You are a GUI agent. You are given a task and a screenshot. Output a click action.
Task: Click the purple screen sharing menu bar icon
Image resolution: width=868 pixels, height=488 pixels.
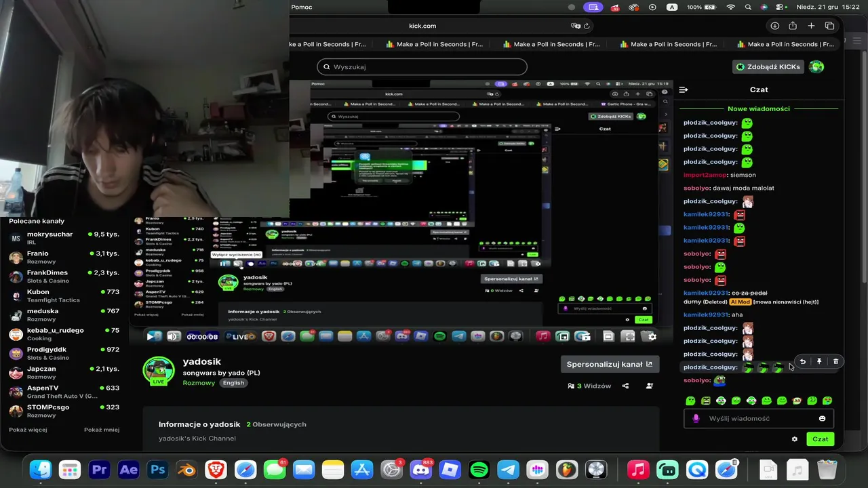tap(594, 7)
